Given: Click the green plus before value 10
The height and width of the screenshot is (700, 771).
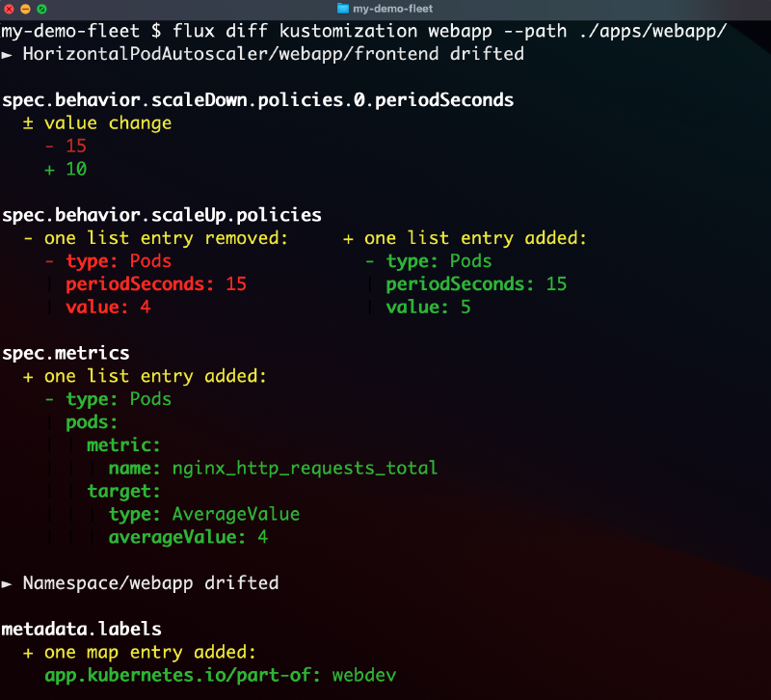Looking at the screenshot, I should tap(49, 170).
